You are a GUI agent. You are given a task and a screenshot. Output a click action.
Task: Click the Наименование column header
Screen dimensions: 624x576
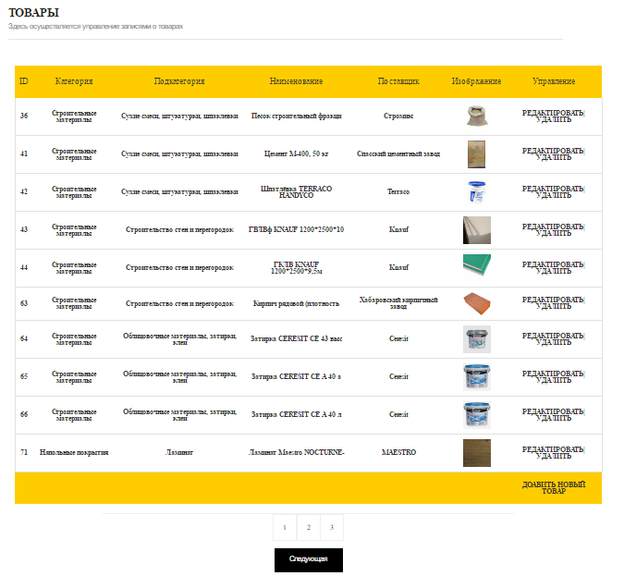click(x=296, y=81)
